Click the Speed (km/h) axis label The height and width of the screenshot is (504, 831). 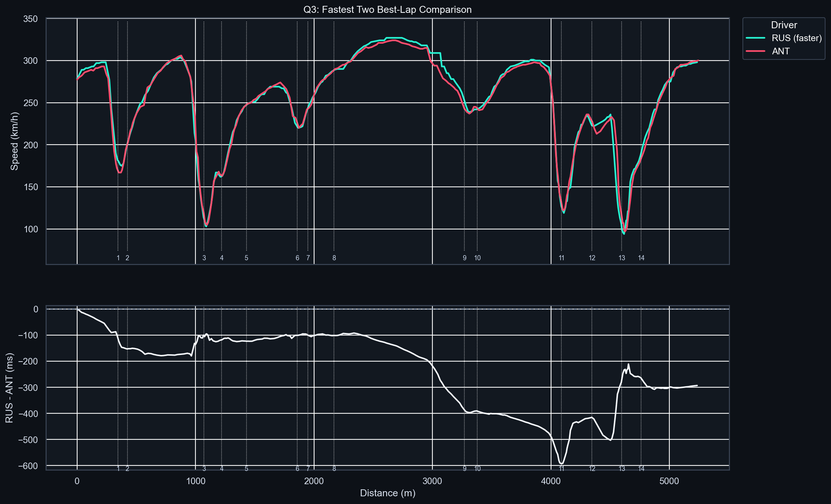coord(14,141)
